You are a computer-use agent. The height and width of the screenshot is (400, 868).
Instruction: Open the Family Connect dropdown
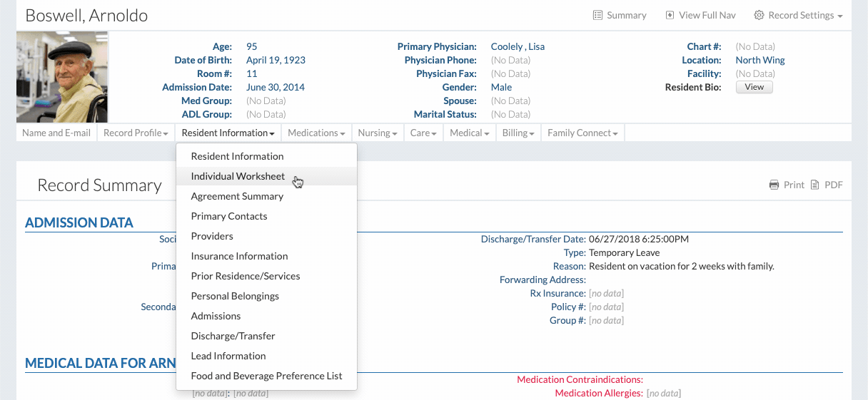coord(582,133)
